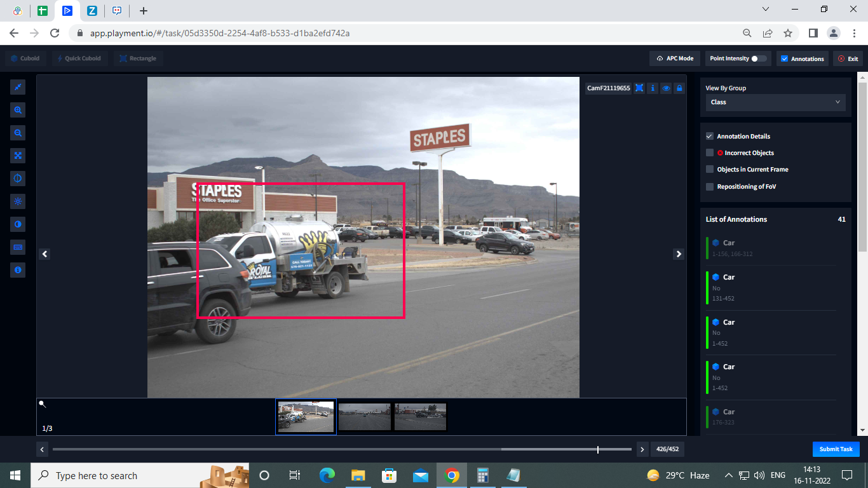Toggle the camera eye visibility icon
This screenshot has height=488, width=868.
[666, 88]
